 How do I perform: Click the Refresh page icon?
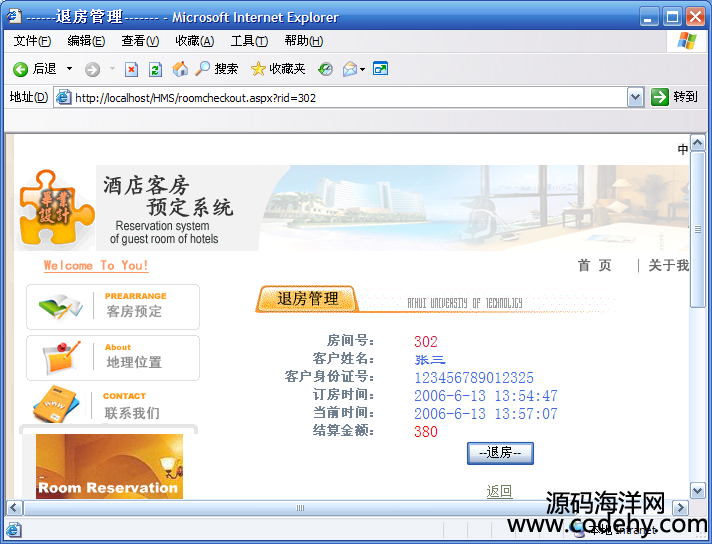click(155, 69)
